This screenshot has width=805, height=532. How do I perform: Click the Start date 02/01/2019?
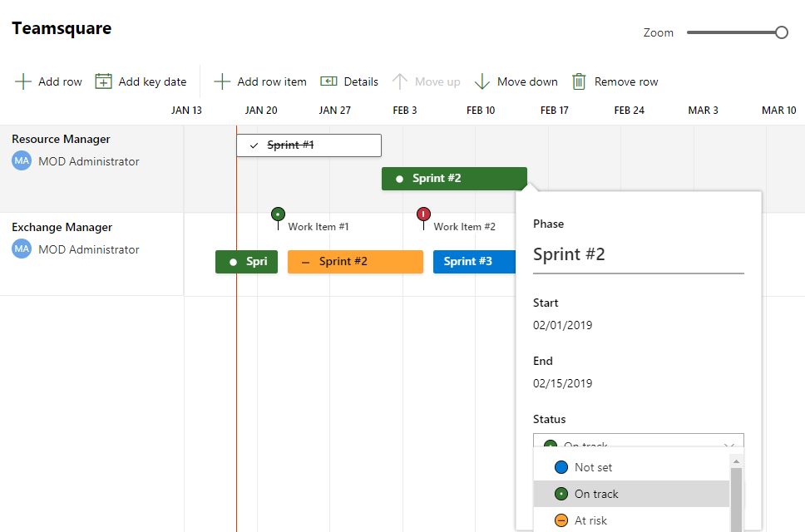563,325
